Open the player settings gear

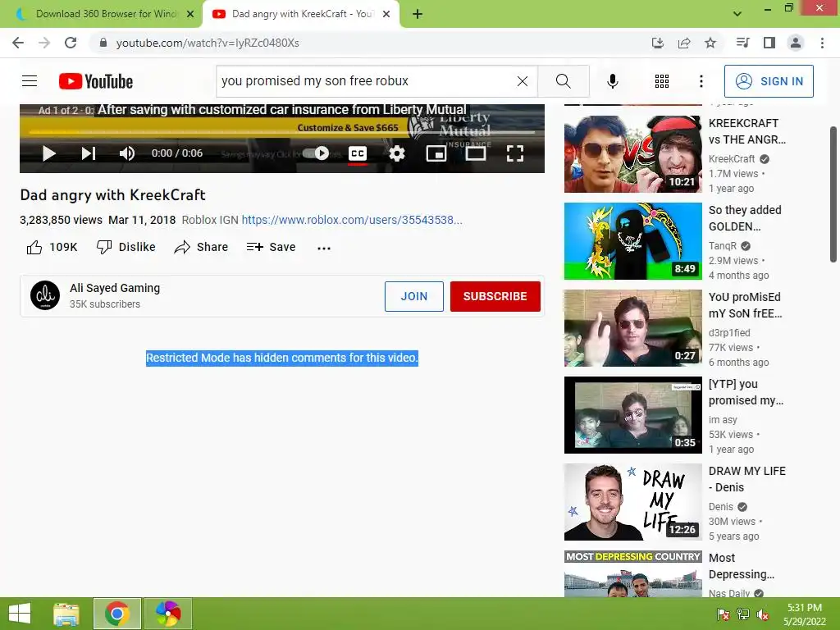396,153
